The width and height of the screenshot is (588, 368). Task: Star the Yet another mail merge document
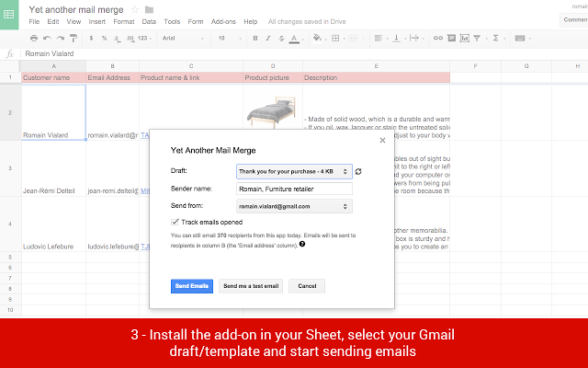click(135, 10)
